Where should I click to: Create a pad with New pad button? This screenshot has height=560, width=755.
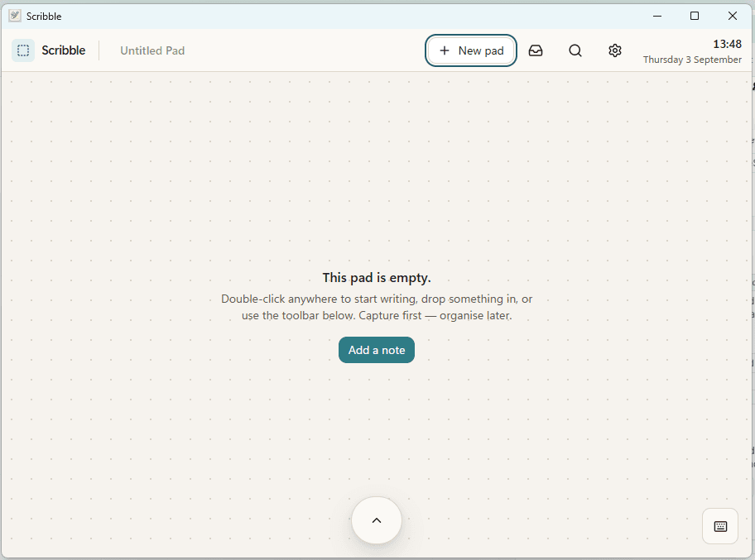(x=471, y=50)
